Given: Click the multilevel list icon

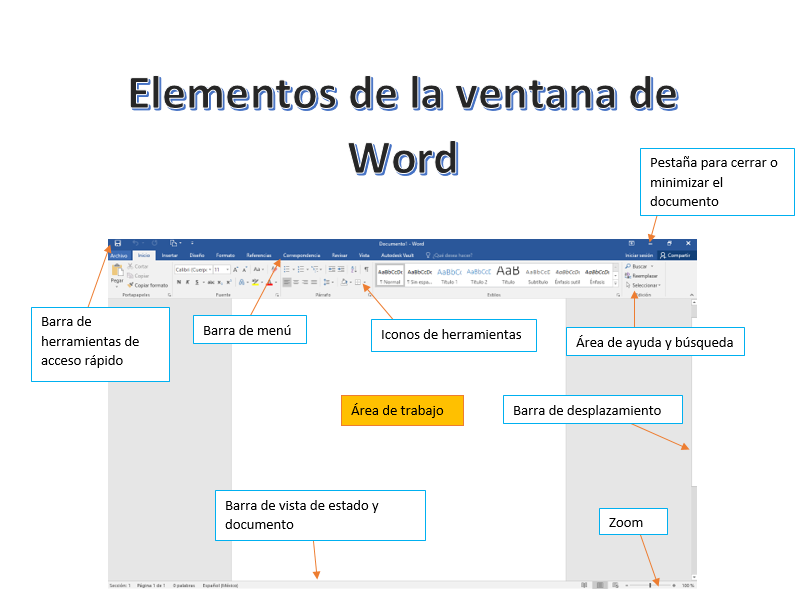Looking at the screenshot, I should 315,269.
